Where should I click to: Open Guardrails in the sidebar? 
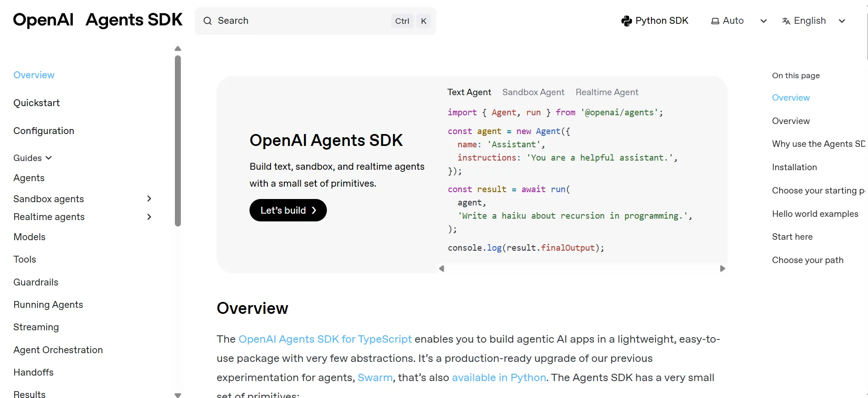(x=36, y=282)
